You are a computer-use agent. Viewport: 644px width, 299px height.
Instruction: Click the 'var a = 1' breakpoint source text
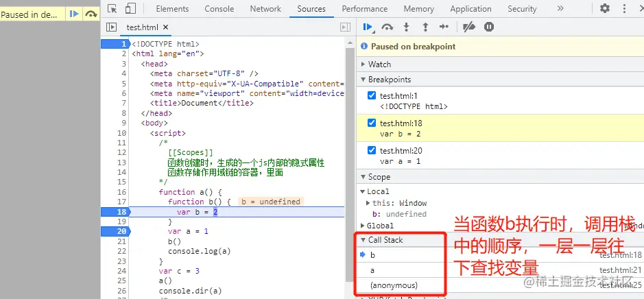coord(400,161)
